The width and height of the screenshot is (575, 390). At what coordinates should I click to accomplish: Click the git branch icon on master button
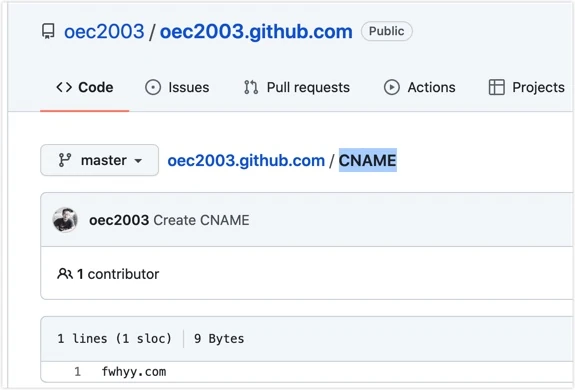click(x=65, y=160)
